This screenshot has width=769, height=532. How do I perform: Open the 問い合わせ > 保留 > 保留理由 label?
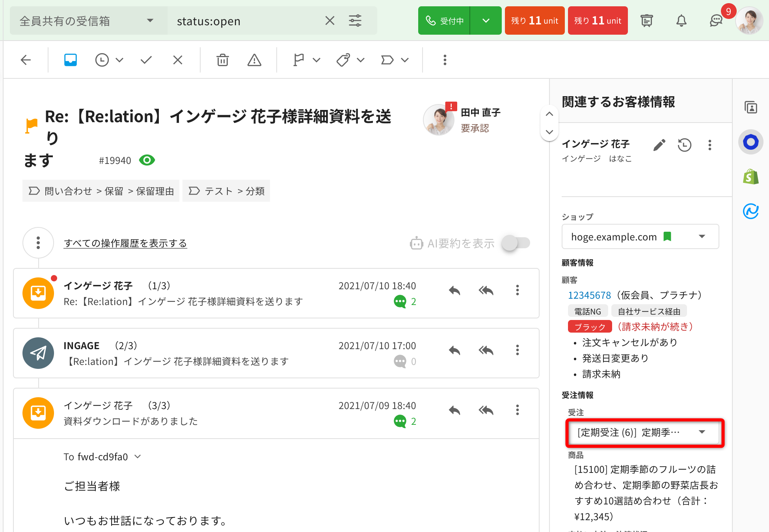101,191
